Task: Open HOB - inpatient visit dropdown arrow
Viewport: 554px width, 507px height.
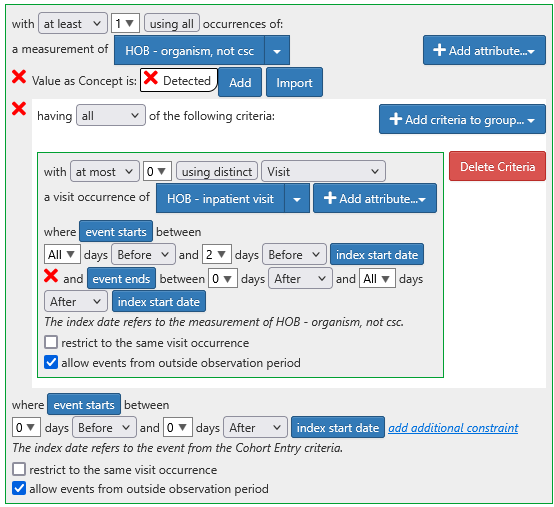Action: (x=297, y=199)
